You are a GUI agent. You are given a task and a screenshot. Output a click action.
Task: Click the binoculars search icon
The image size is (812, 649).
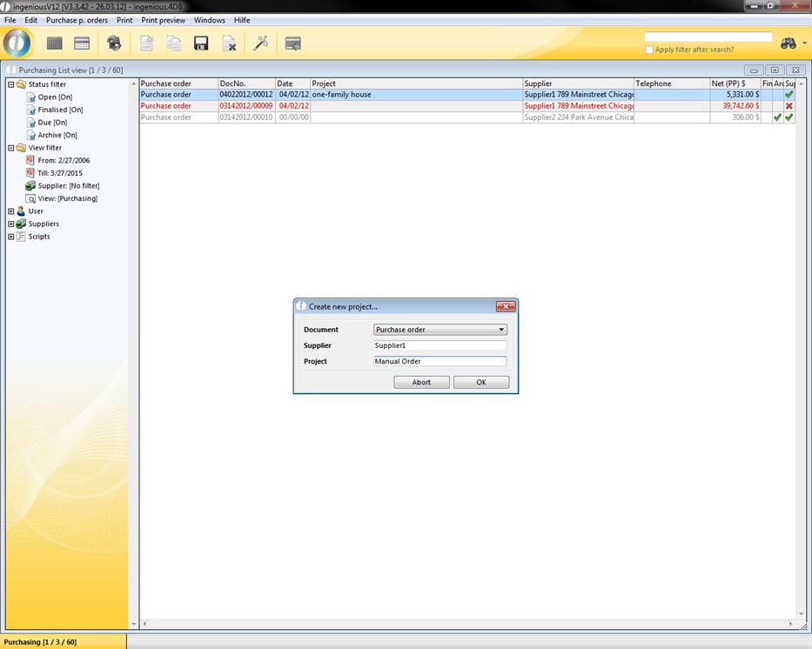click(x=789, y=43)
